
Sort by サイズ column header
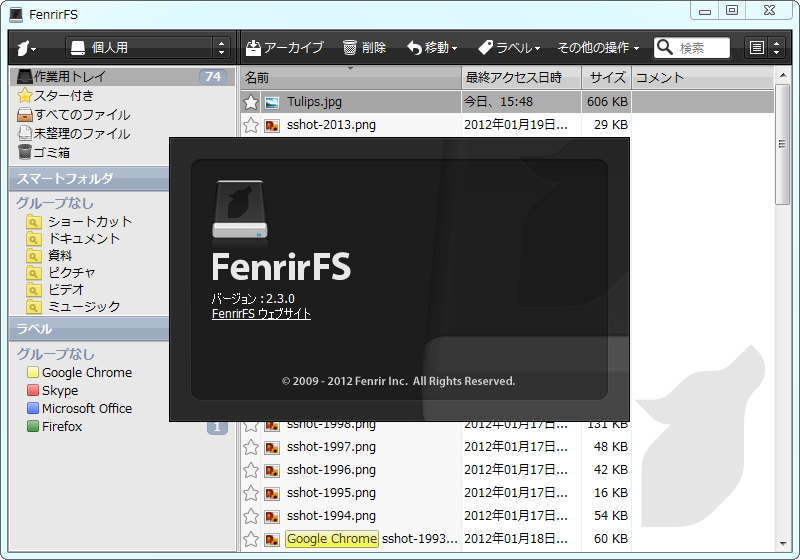click(x=607, y=78)
